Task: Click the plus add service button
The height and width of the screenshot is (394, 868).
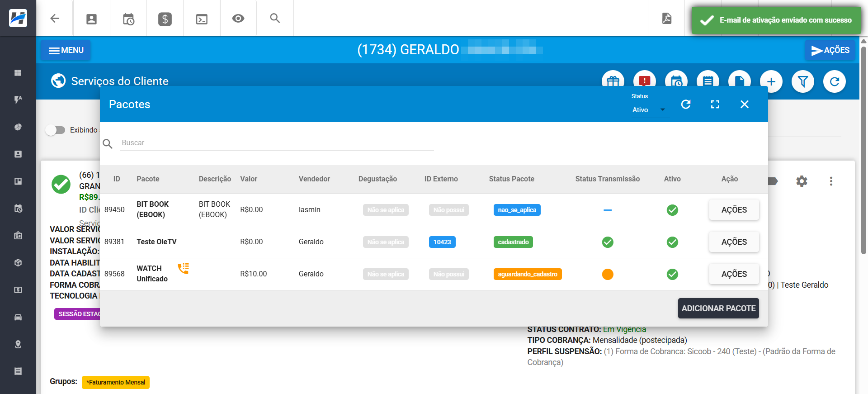Action: (x=771, y=81)
